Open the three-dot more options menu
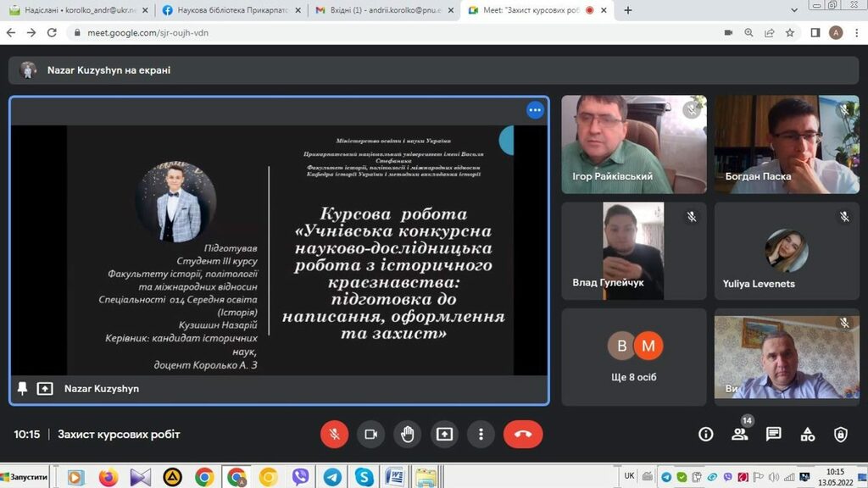Screen dimensions: 868x488 point(481,435)
